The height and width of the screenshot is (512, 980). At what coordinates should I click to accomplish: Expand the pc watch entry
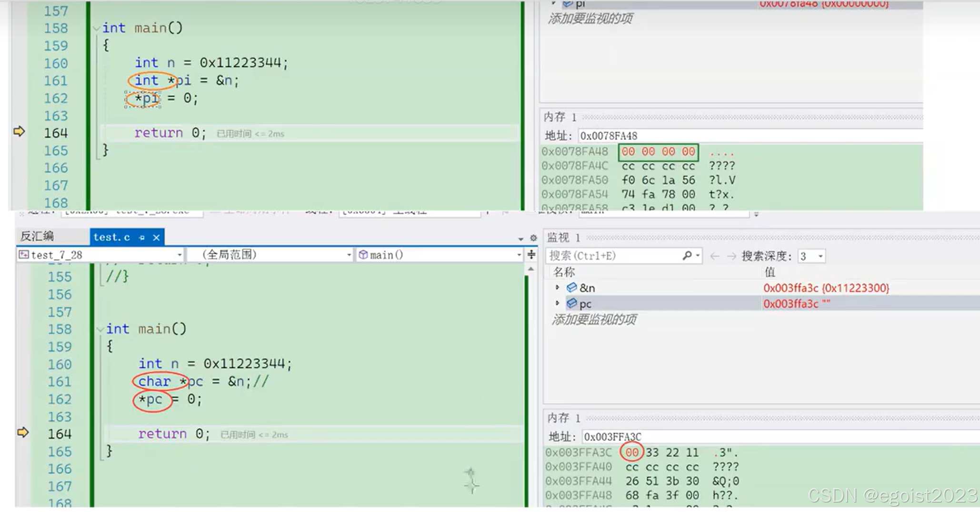click(557, 303)
